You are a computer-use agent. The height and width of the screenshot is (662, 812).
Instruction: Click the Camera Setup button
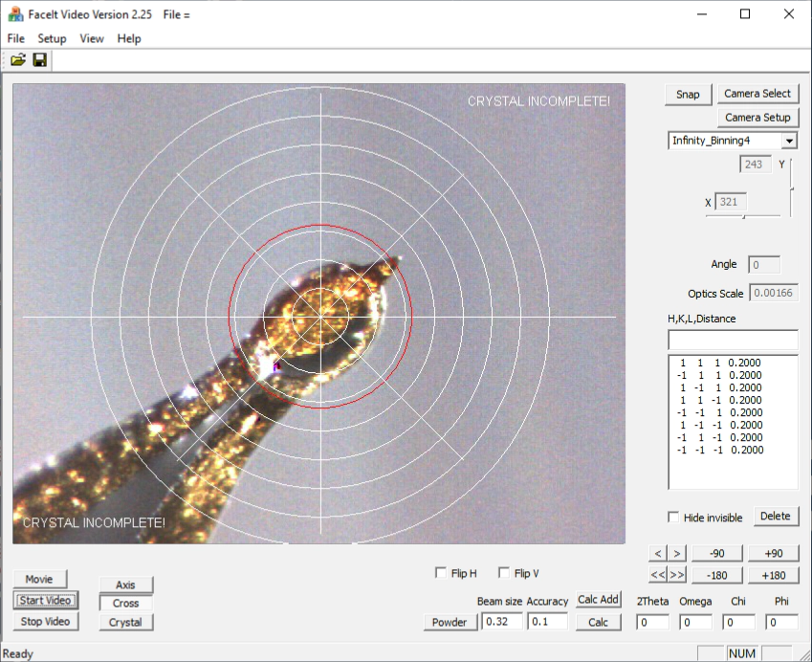(x=757, y=117)
